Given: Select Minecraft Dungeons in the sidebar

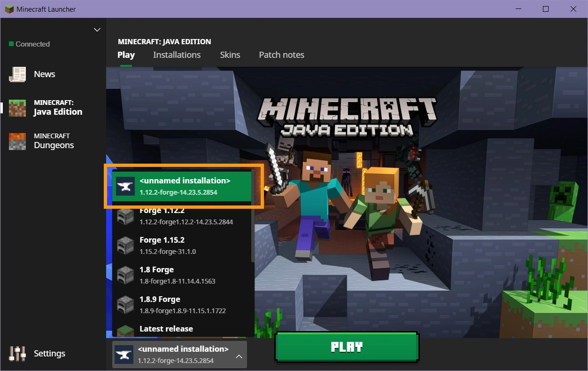Looking at the screenshot, I should coord(53,141).
